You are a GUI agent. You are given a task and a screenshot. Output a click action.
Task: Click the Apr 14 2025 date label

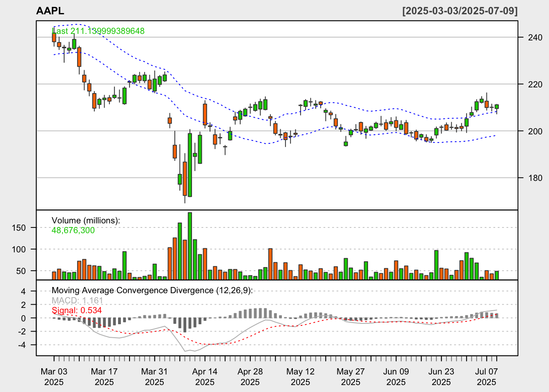(205, 377)
